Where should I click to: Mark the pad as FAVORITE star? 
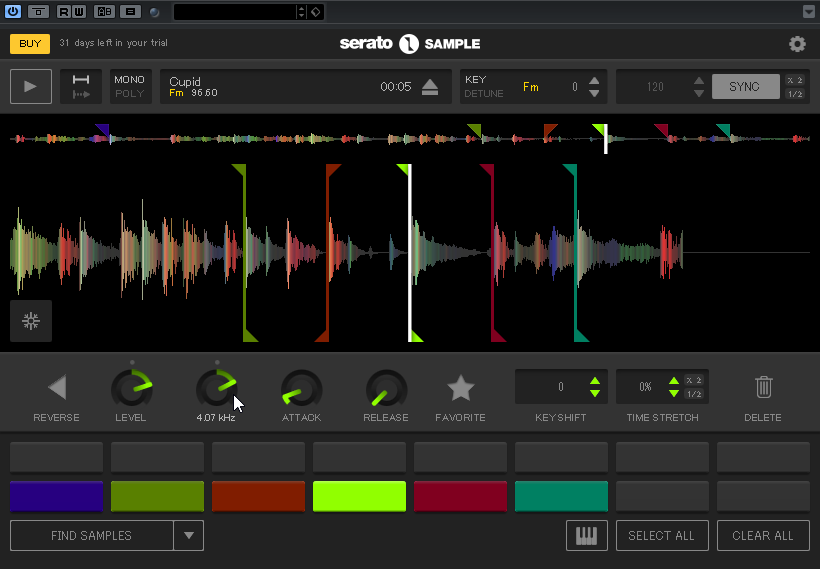tap(461, 388)
